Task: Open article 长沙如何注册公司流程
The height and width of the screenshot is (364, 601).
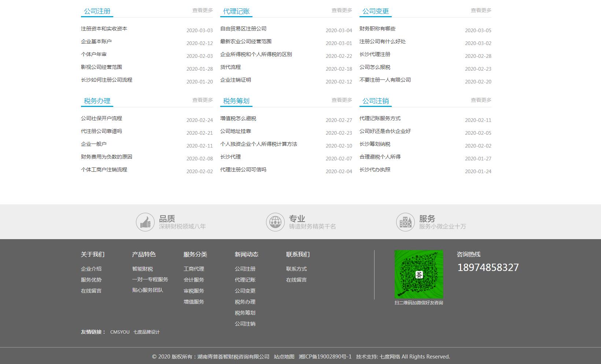Action: 107,80
